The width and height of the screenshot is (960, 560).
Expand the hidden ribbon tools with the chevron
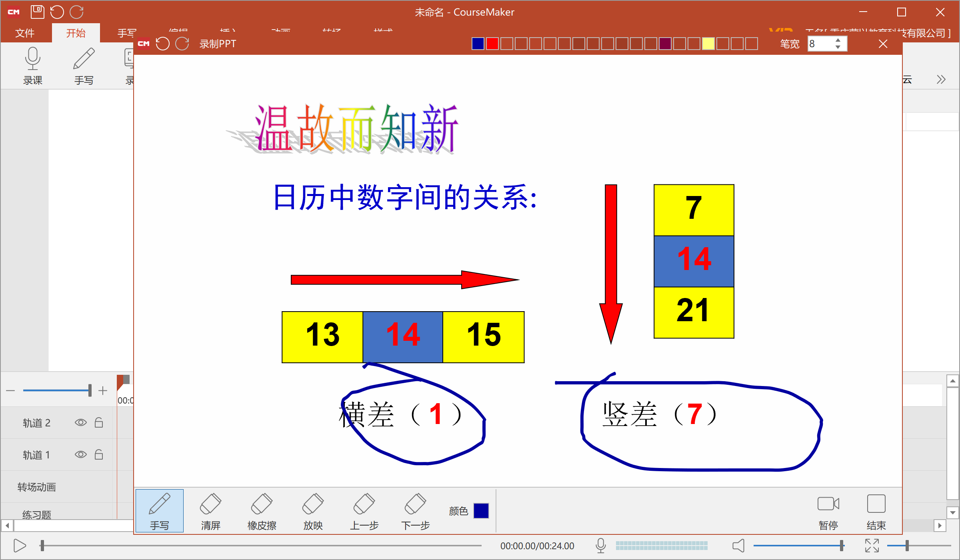[941, 79]
